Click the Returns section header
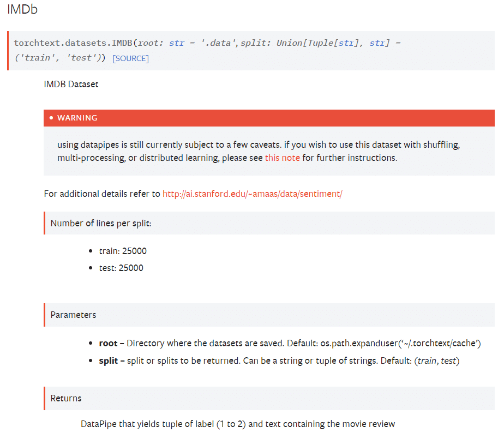This screenshot has width=504, height=439. 66,398
